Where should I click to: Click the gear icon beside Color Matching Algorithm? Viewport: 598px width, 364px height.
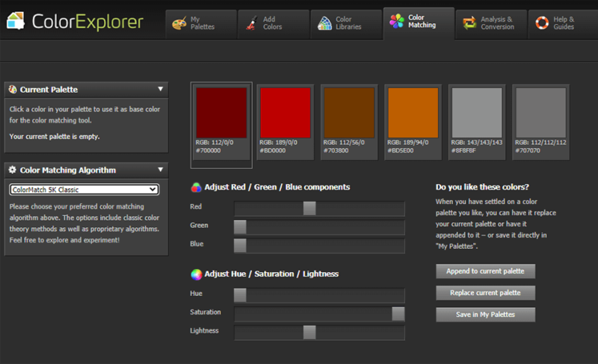coord(13,170)
